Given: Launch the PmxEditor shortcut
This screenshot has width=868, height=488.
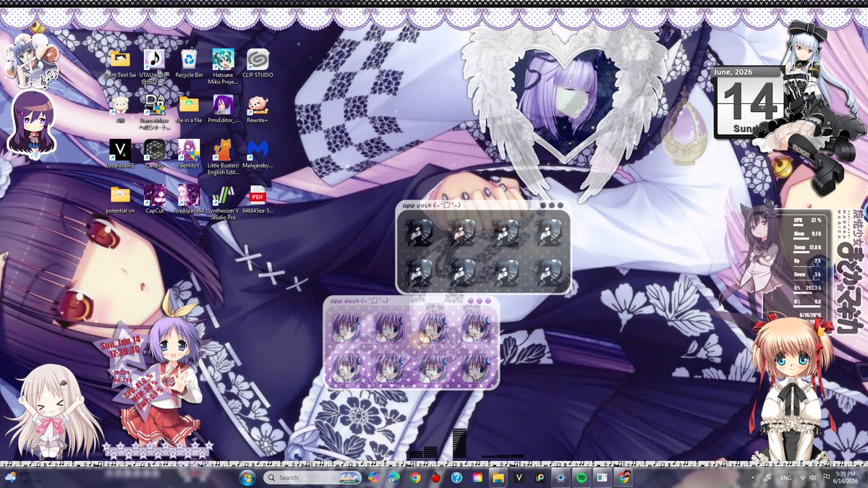Looking at the screenshot, I should 224,109.
